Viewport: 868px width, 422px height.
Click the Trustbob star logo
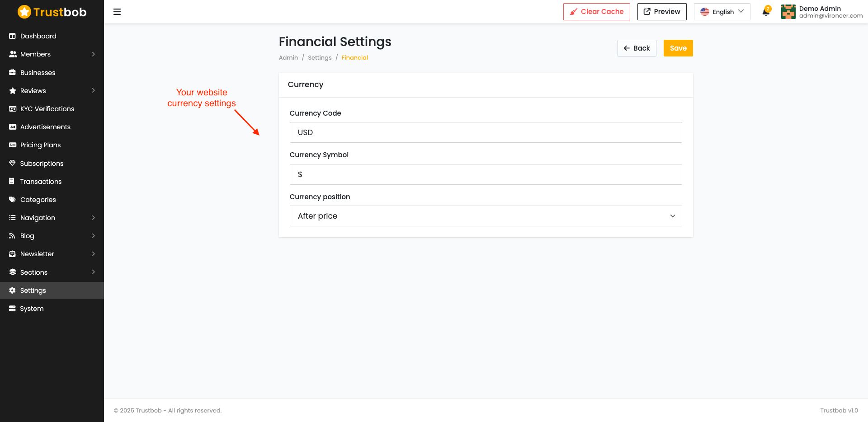tap(24, 12)
